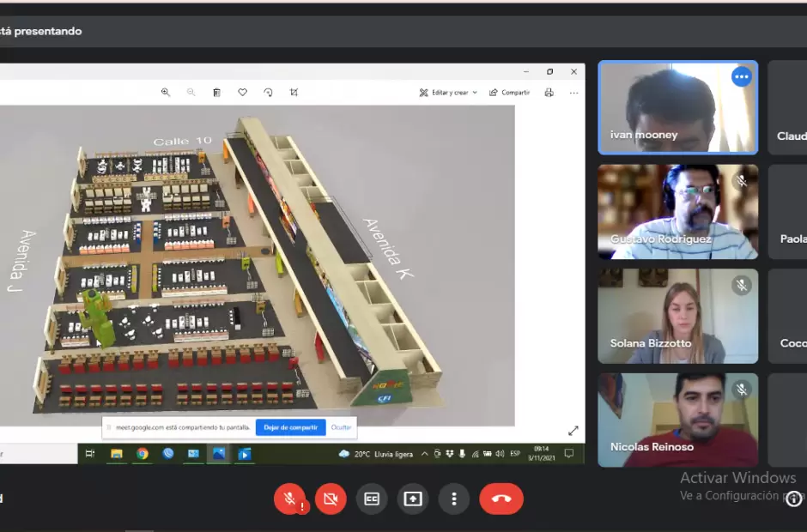Select Solana Bizzotto's video tile

click(x=677, y=317)
